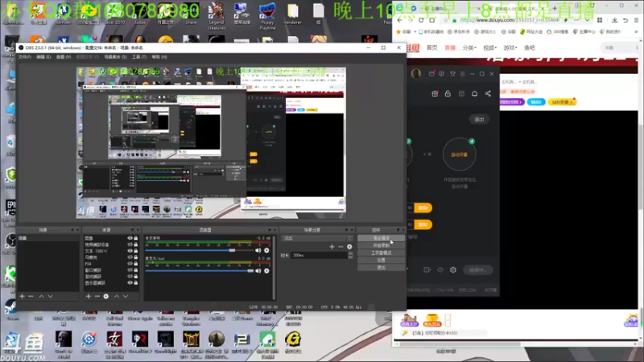Adjust the desktop audio volume slider
The image size is (644, 362).
pyautogui.click(x=199, y=250)
